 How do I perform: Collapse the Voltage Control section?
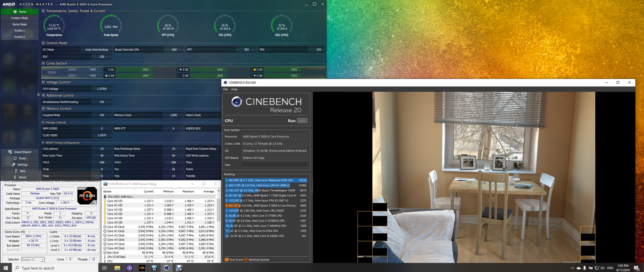pos(43,82)
